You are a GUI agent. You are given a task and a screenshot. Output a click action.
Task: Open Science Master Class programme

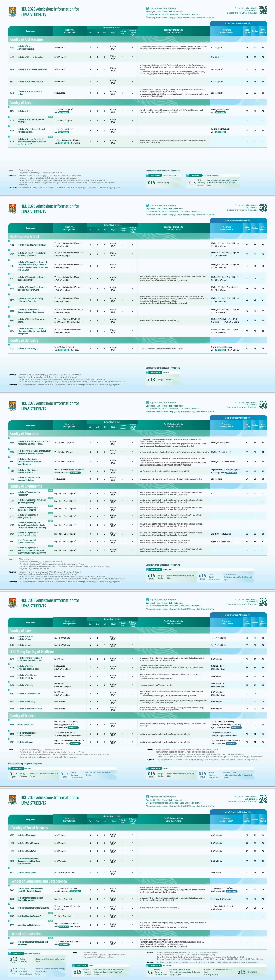click(25, 725)
